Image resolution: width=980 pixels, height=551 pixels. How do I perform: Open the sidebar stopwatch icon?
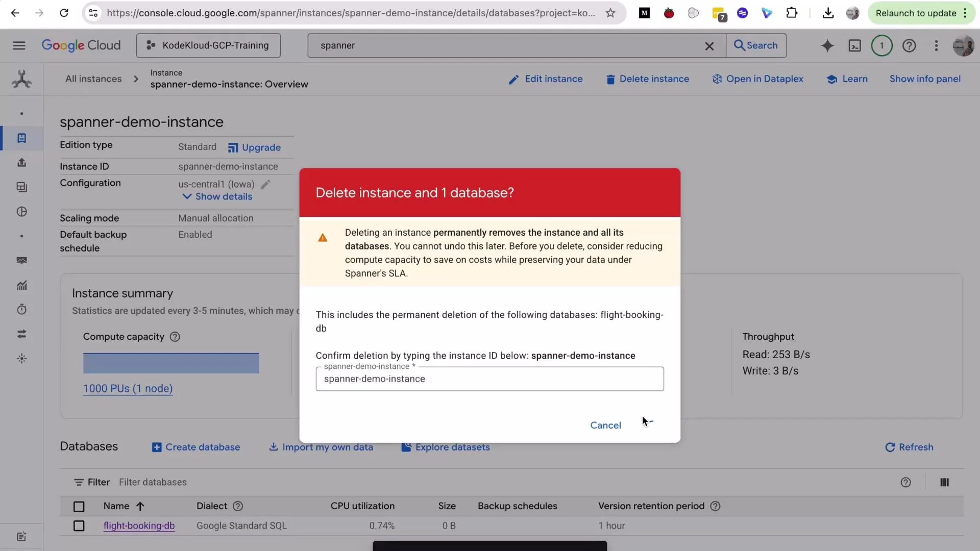tap(21, 309)
